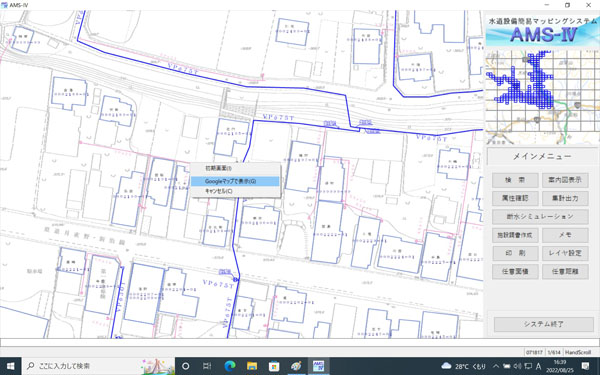Click the システム終了 button
This screenshot has width=600, height=375.
click(x=543, y=324)
